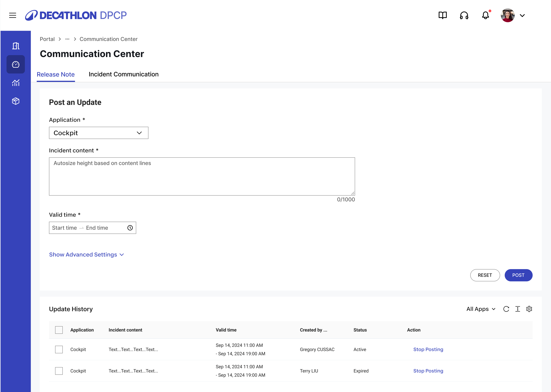Switch to the Release Note tab
Viewport: 551px width, 392px height.
coord(56,74)
